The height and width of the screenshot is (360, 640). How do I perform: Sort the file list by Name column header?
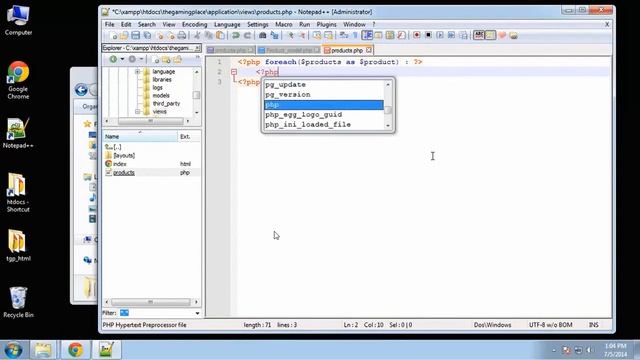point(140,136)
